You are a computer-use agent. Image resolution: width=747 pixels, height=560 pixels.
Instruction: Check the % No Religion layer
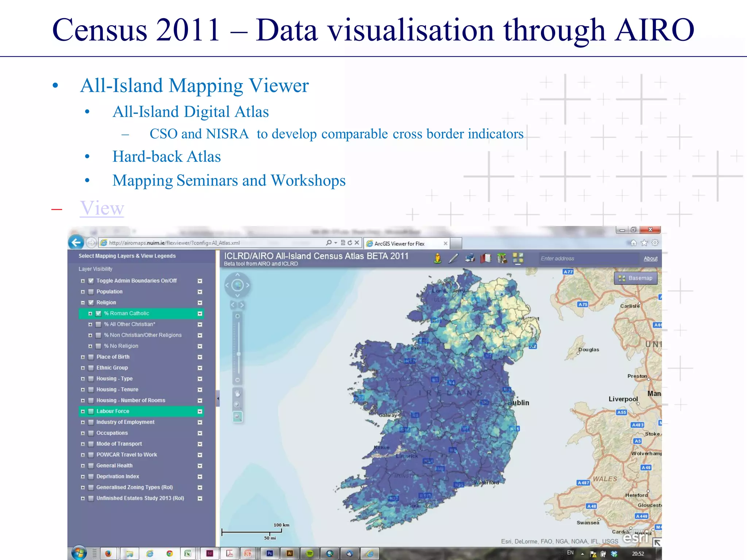click(98, 346)
